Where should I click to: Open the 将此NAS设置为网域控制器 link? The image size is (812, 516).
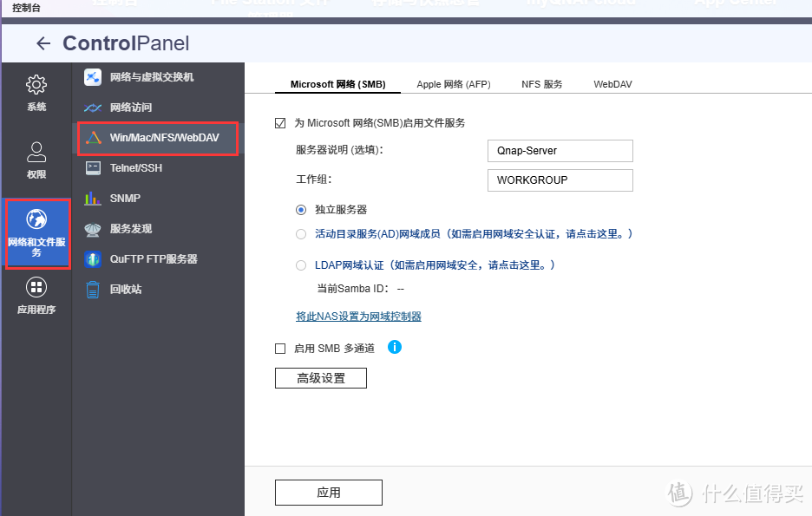(358, 316)
